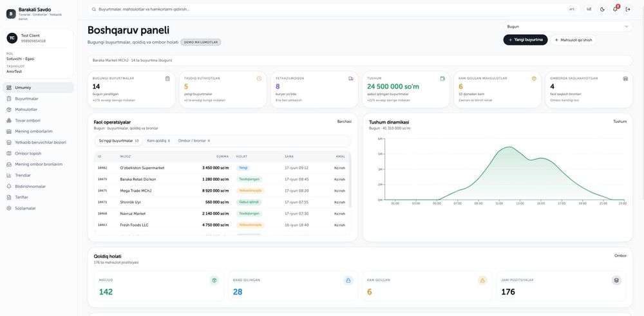Open Barchasi filter in Faol operatsiyalar

tap(344, 122)
